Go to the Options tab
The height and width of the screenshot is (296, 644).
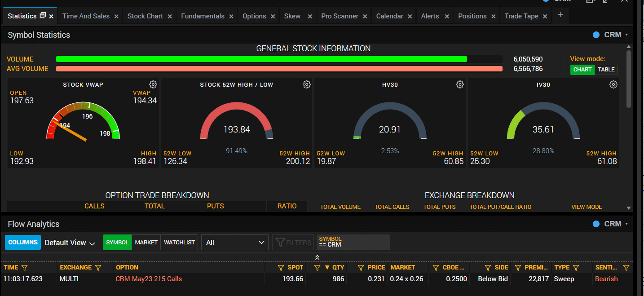click(254, 16)
